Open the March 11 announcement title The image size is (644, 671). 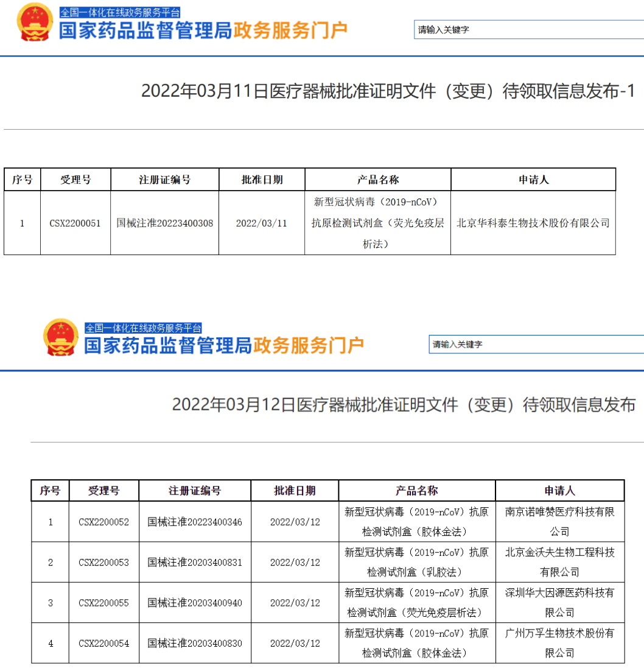pos(387,93)
